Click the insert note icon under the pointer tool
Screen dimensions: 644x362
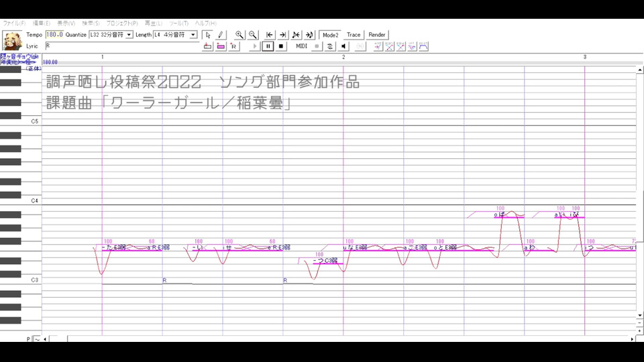(208, 46)
